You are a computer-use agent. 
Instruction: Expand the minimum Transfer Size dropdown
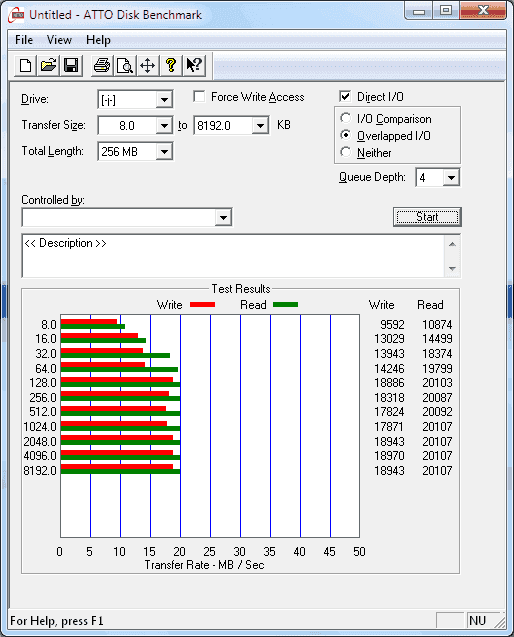click(164, 126)
